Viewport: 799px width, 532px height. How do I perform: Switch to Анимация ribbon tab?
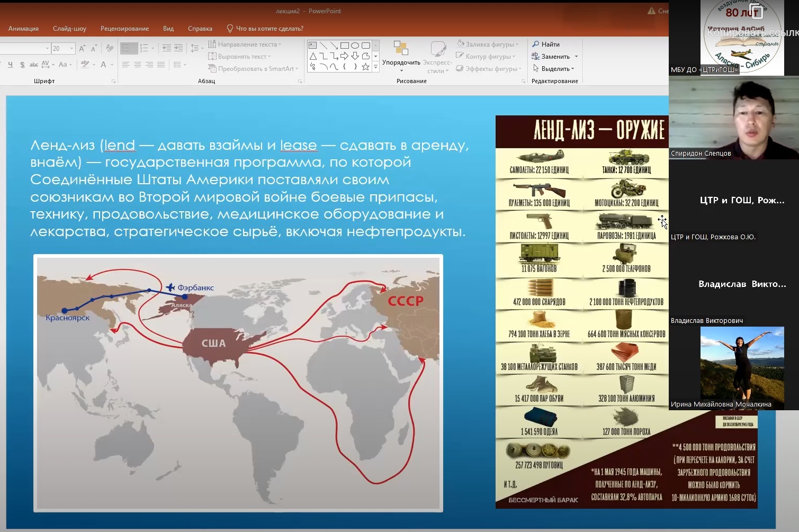tap(23, 29)
